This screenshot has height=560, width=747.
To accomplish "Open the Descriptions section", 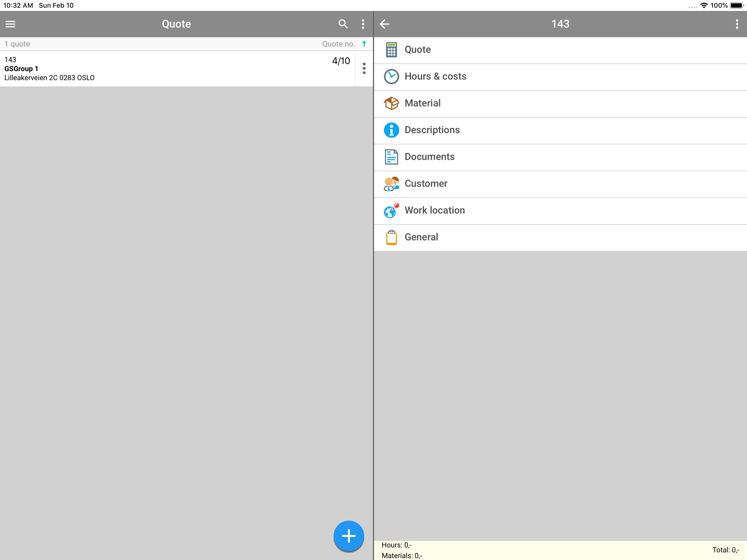I will tap(560, 131).
